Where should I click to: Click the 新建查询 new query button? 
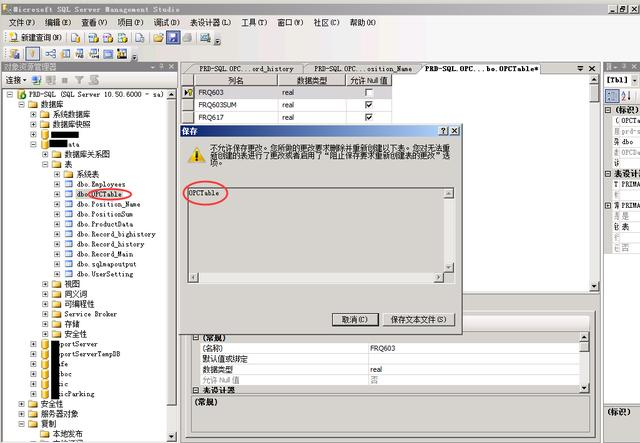click(x=36, y=38)
